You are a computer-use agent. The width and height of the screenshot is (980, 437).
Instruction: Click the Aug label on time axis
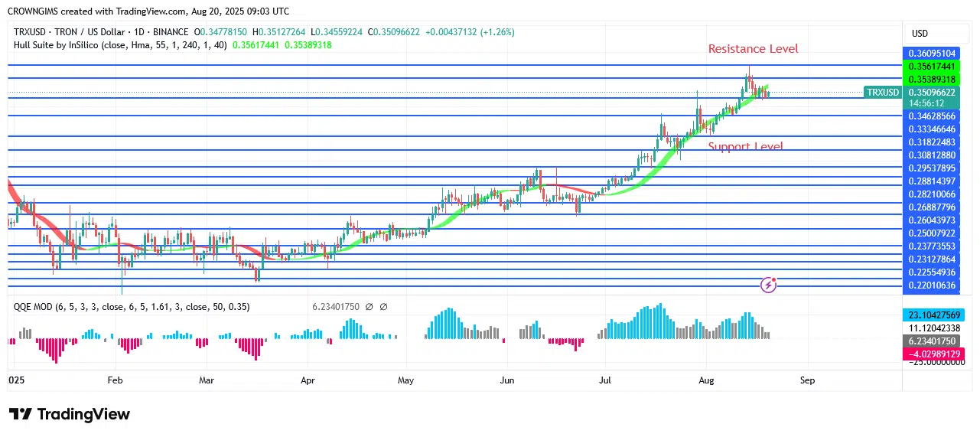[x=705, y=380]
